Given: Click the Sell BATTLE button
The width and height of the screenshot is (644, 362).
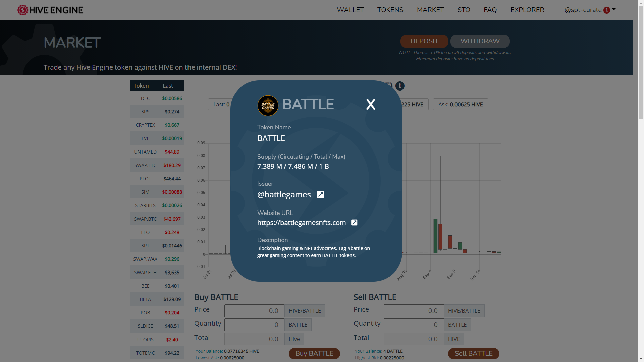Looking at the screenshot, I should point(474,354).
